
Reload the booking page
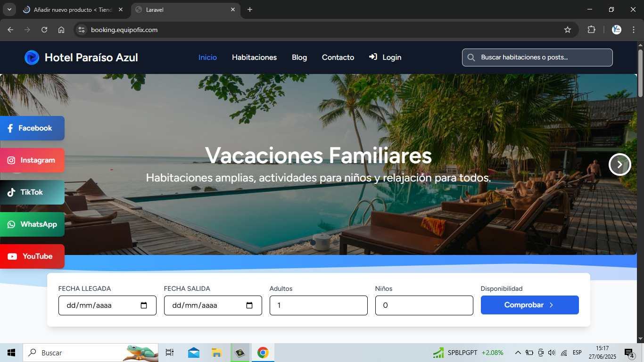click(x=44, y=30)
